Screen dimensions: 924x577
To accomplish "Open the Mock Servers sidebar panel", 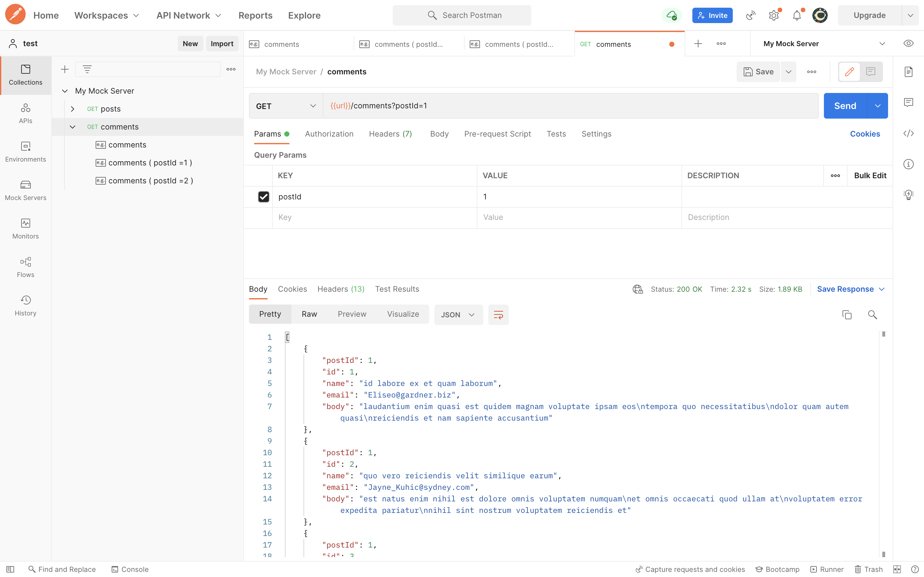I will click(x=26, y=190).
